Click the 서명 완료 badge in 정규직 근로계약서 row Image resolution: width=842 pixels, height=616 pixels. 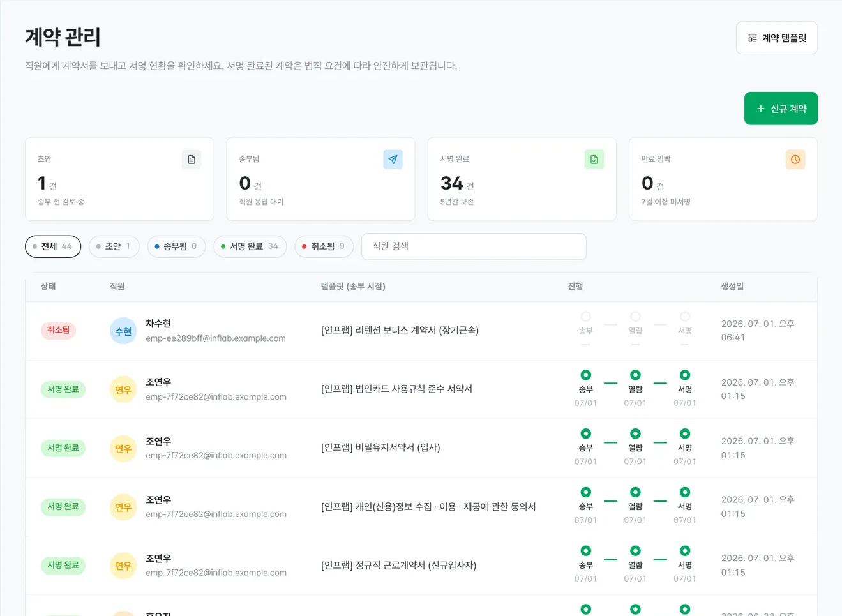pyautogui.click(x=63, y=565)
